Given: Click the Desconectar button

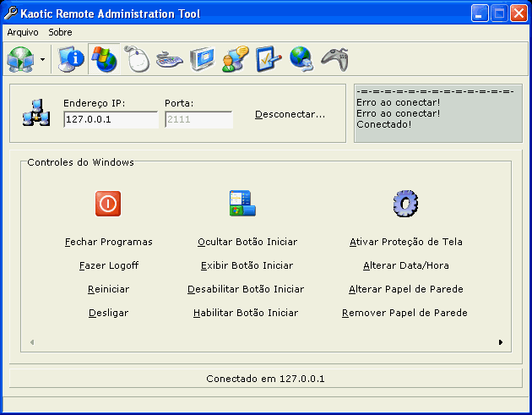Looking at the screenshot, I should 290,114.
